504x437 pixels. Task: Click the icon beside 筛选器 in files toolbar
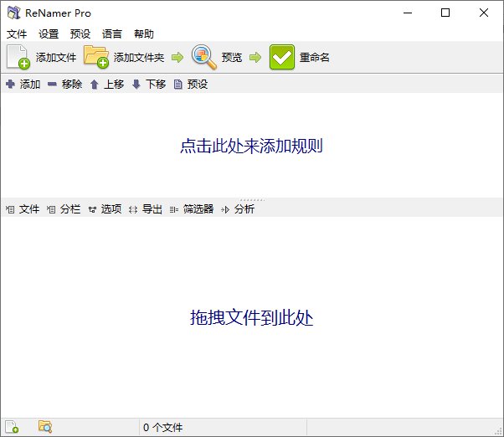click(174, 210)
